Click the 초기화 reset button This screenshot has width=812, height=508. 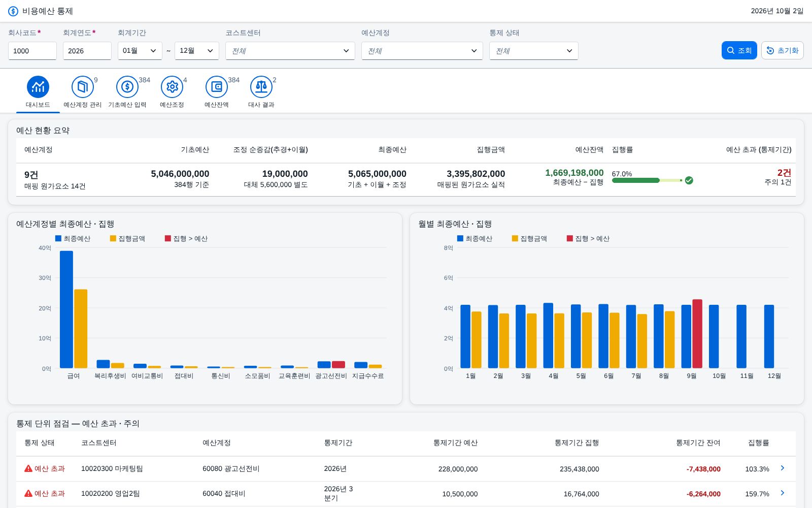[783, 50]
